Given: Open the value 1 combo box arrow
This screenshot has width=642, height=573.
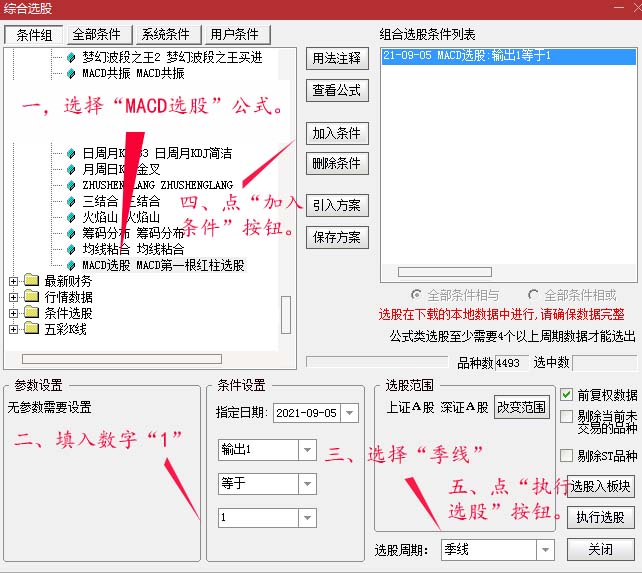Looking at the screenshot, I should 307,518.
